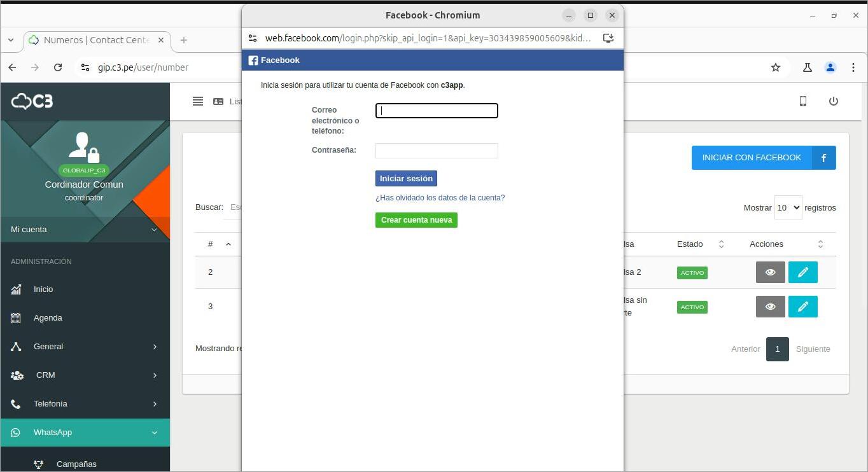The height and width of the screenshot is (472, 868).
Task: Click the Telefonía phone icon
Action: [x=16, y=403]
